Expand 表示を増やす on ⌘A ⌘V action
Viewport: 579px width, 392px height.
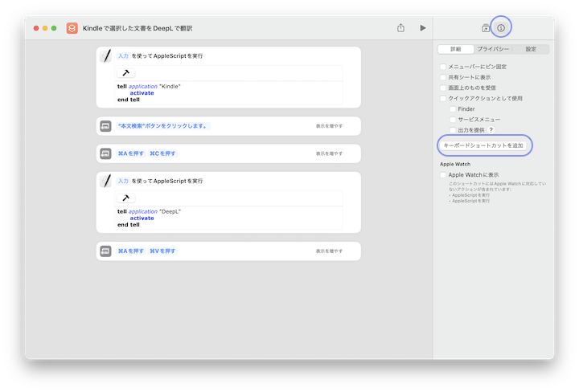pyautogui.click(x=329, y=251)
